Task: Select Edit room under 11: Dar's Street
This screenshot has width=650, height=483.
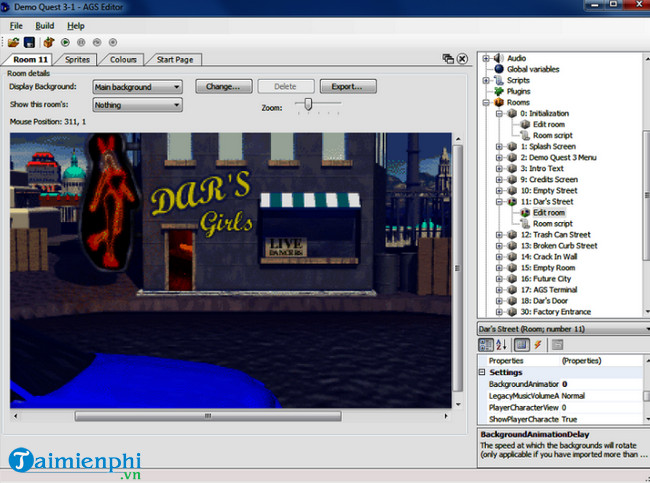Action: pyautogui.click(x=548, y=213)
